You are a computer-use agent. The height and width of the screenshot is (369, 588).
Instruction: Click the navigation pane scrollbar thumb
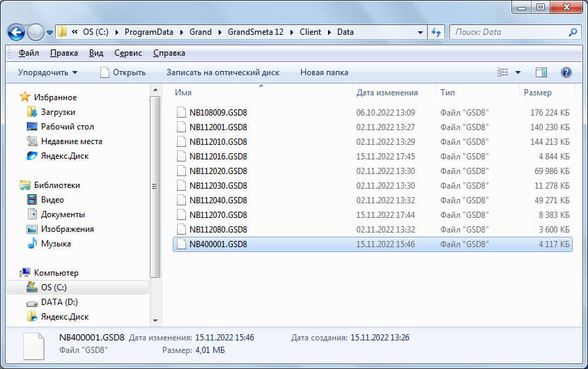point(155,187)
